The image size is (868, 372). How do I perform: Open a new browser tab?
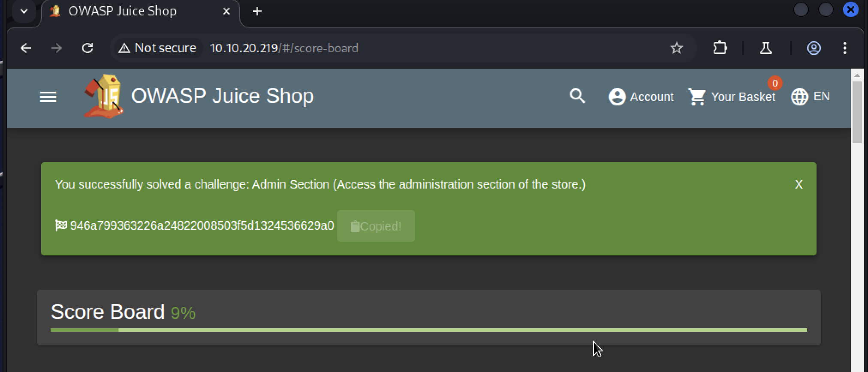[257, 11]
